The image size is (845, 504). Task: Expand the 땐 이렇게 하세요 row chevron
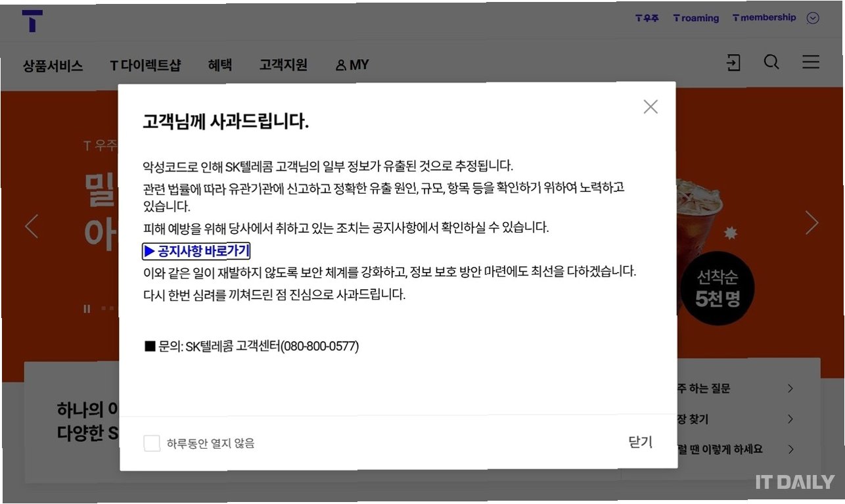click(x=790, y=449)
